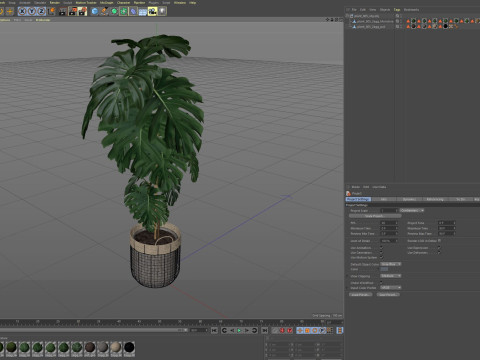Open the Default Object Color dropdown
Screen dimensions: 480x360
click(391, 264)
